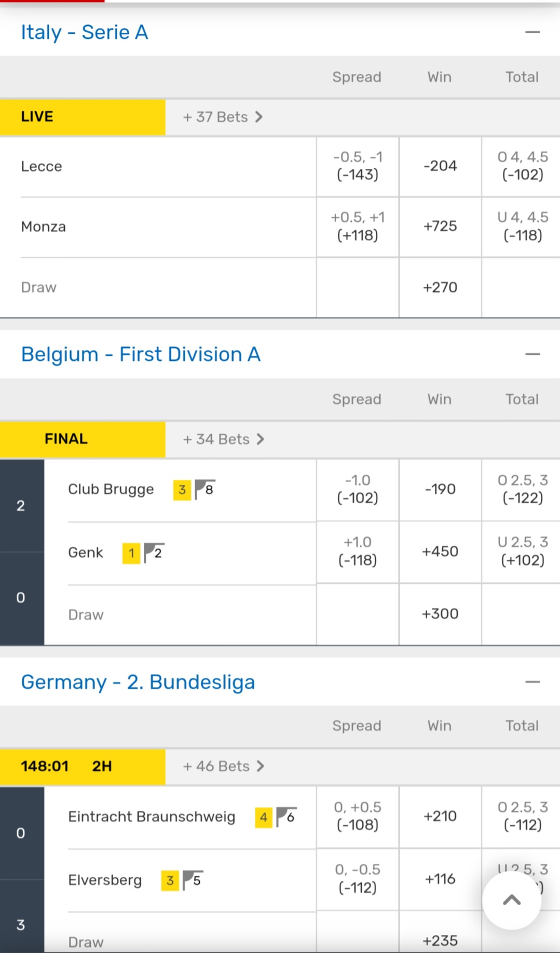Open + 46 Bets for Braunschweig match
The image size is (560, 953).
pyautogui.click(x=224, y=767)
